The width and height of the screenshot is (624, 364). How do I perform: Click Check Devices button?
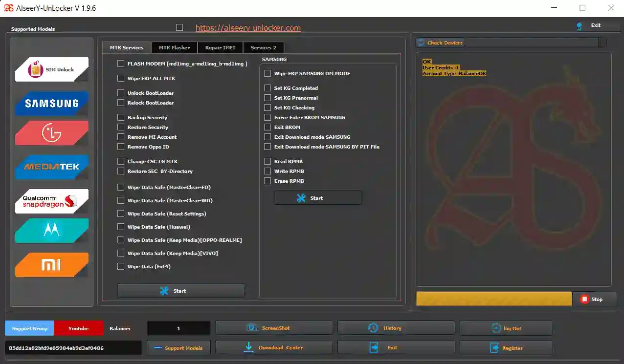(440, 43)
